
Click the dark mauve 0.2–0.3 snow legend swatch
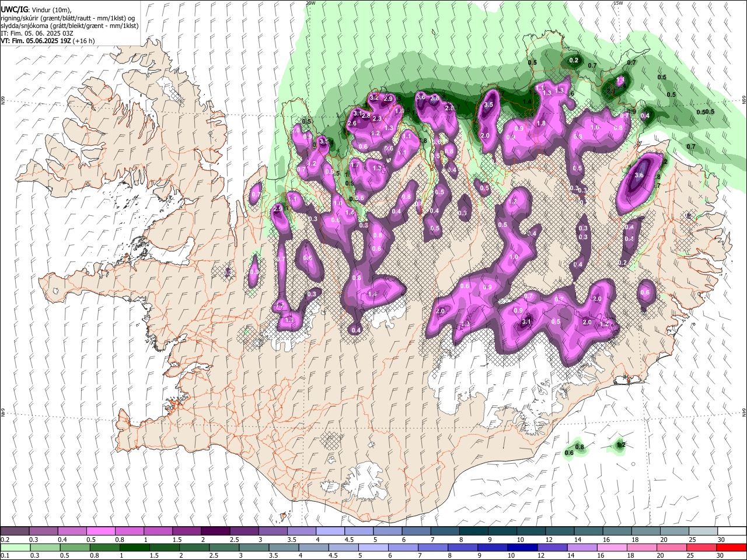(16, 531)
